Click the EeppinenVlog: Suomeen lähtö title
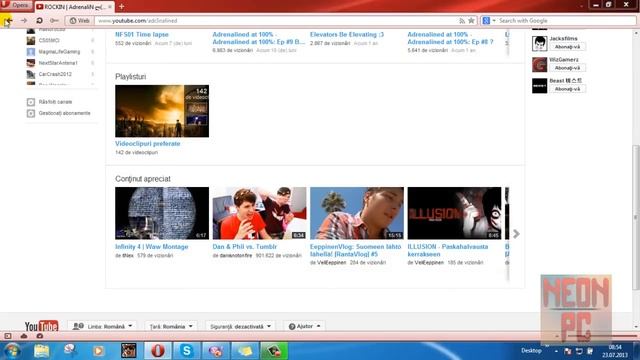This screenshot has height=360, width=640. (x=355, y=250)
